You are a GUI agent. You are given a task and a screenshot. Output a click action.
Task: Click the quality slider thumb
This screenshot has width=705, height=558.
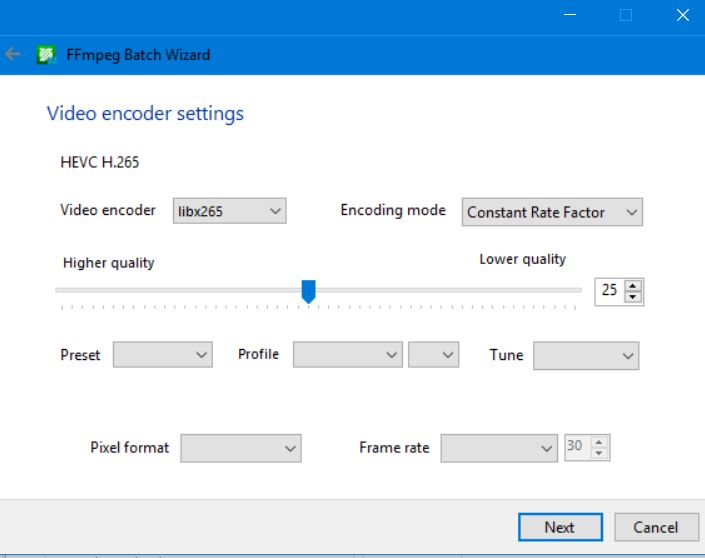[x=308, y=291]
